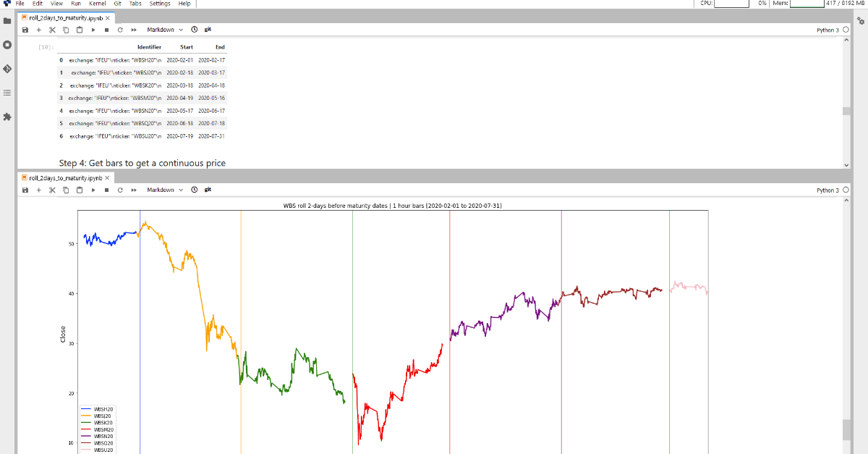This screenshot has width=868, height=454.
Task: Expand Markdown cell type dropdown in lower toolbar
Action: (x=165, y=190)
